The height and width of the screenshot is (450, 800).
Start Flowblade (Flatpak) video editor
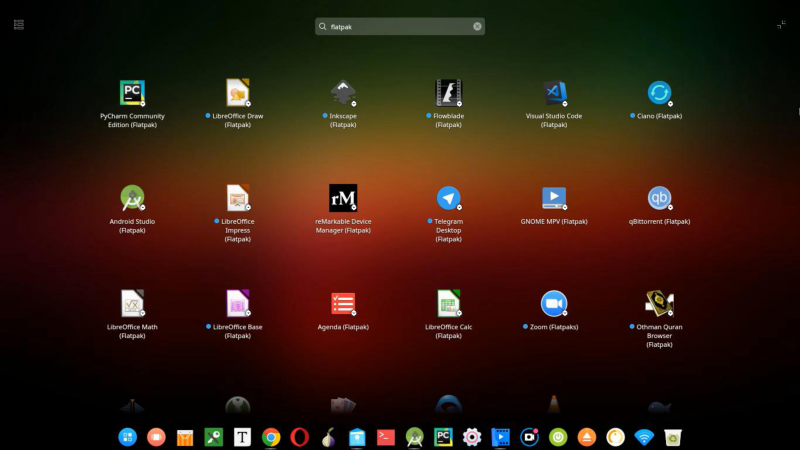[448, 93]
